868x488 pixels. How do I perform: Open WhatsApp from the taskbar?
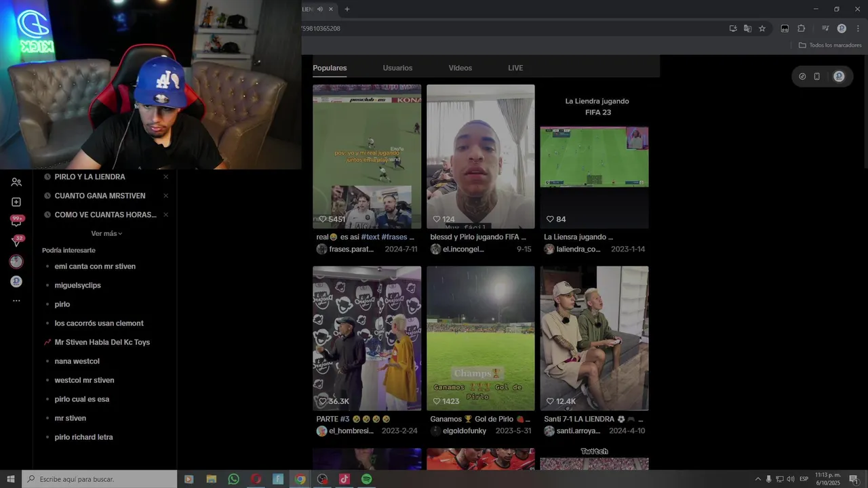pyautogui.click(x=233, y=479)
